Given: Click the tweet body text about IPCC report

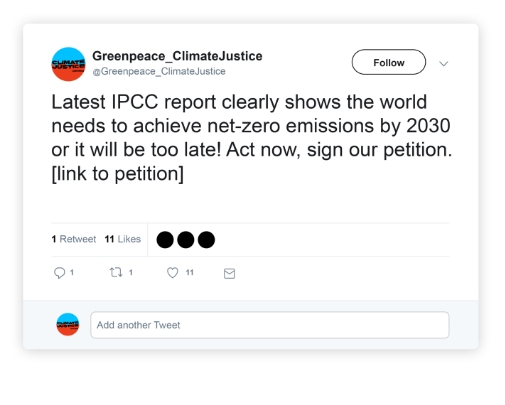Looking at the screenshot, I should 252,138.
